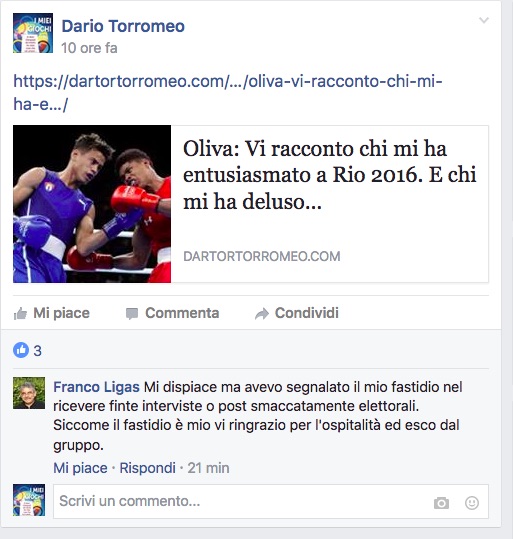
Task: Open Franco Ligas's name link
Action: coord(96,387)
